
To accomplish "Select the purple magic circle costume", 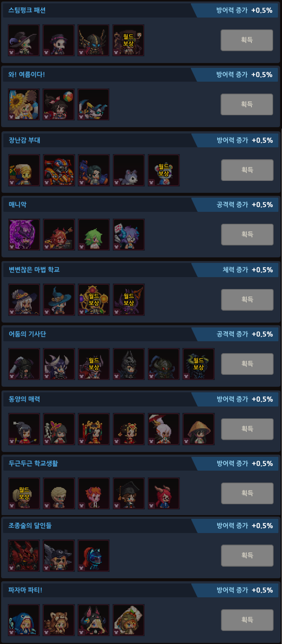I will pyautogui.click(x=24, y=234).
